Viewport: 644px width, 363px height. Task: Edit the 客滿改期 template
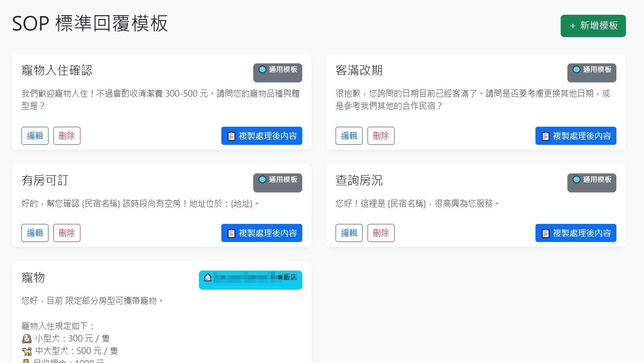tap(349, 136)
